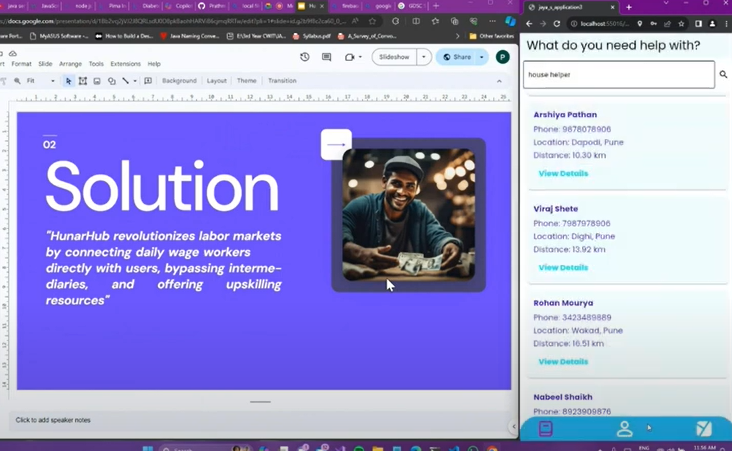732x451 pixels.
Task: Expand the Slideshow dropdown arrow
Action: click(x=424, y=57)
